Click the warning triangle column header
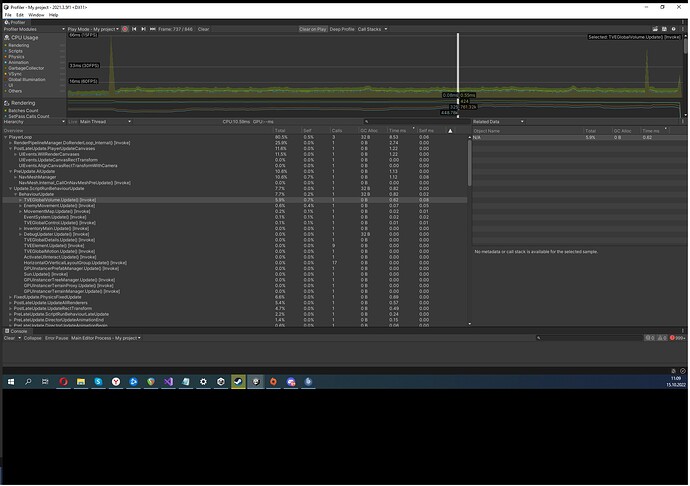Image resolution: width=690 pixels, height=486 pixels. pyautogui.click(x=450, y=131)
